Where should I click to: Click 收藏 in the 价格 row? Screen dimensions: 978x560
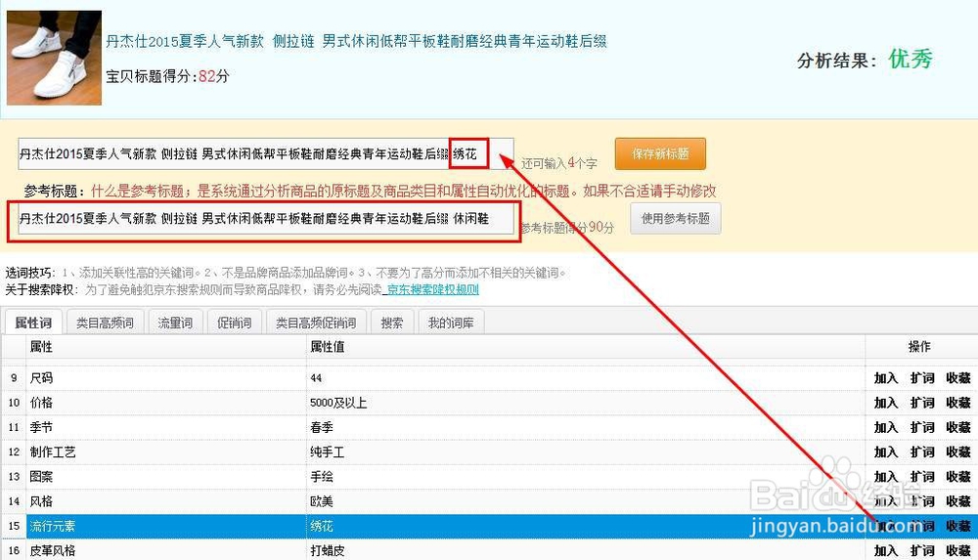coord(958,403)
